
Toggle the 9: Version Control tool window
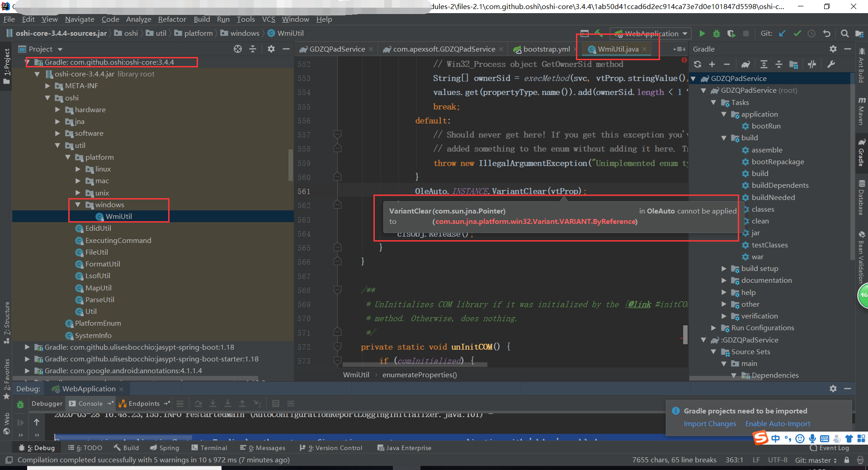tap(331, 448)
